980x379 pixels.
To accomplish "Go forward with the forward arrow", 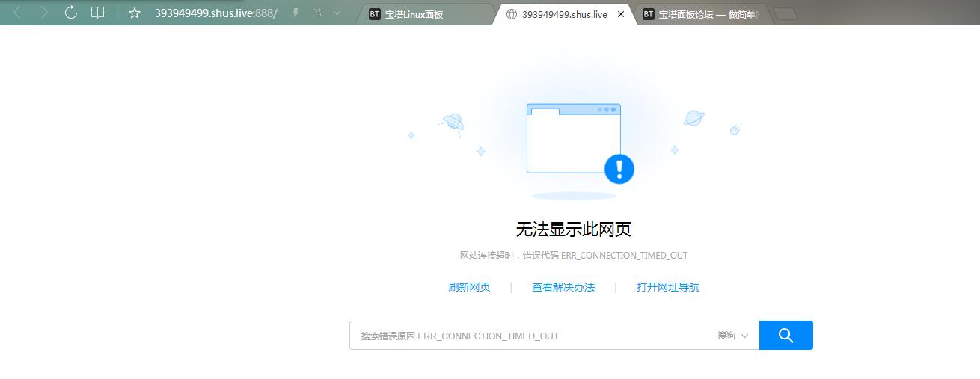I will click(x=44, y=13).
